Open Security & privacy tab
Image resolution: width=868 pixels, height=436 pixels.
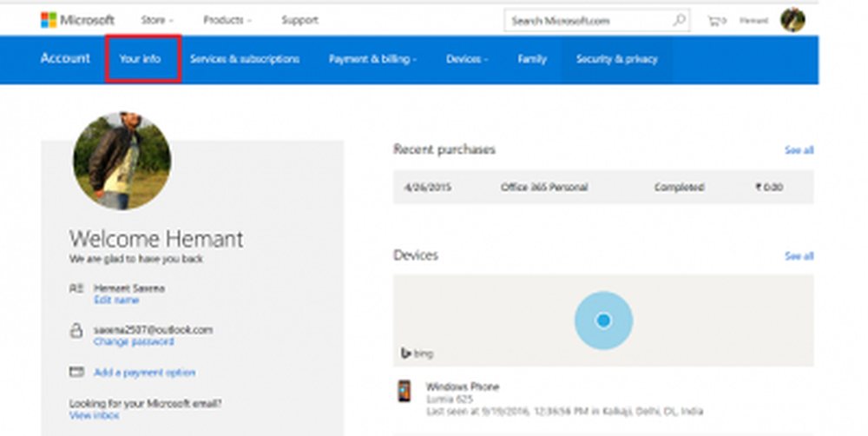pos(616,59)
